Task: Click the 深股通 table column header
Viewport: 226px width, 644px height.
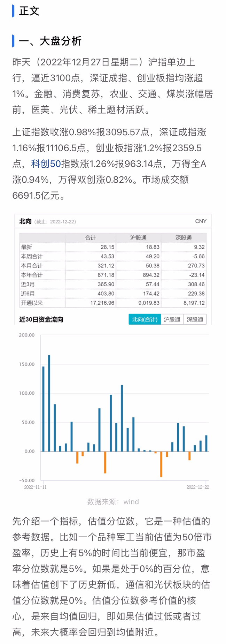Action: [184, 238]
